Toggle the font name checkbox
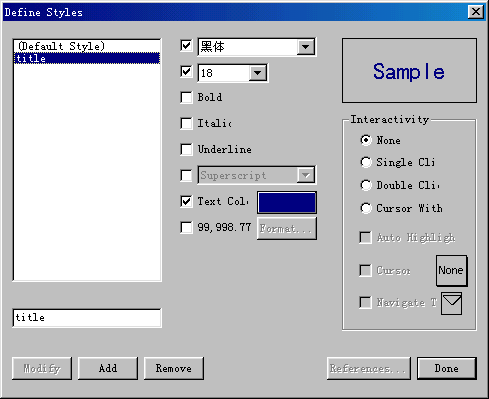Screen dimensions: 489x399 point(186,46)
